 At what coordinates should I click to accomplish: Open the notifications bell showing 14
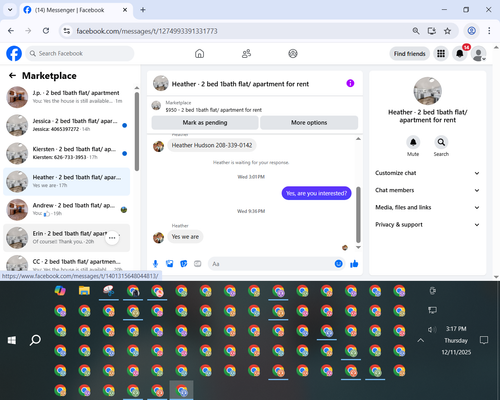460,54
